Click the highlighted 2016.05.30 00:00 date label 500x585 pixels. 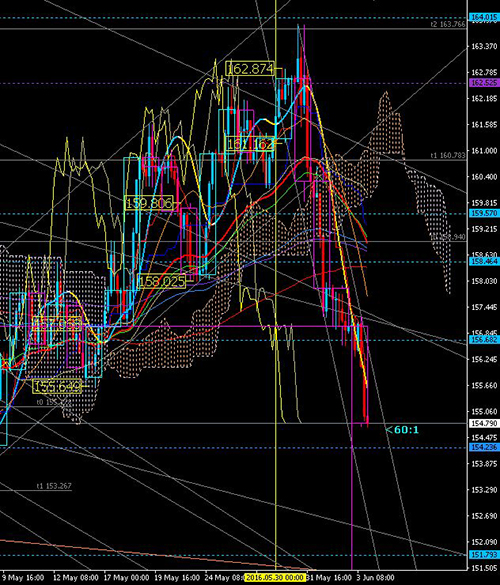(x=274, y=578)
